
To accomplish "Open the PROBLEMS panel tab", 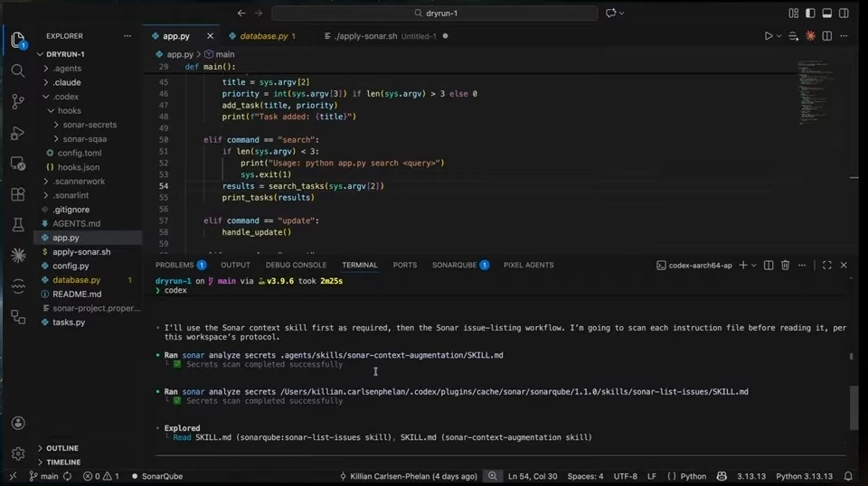I will pos(181,265).
